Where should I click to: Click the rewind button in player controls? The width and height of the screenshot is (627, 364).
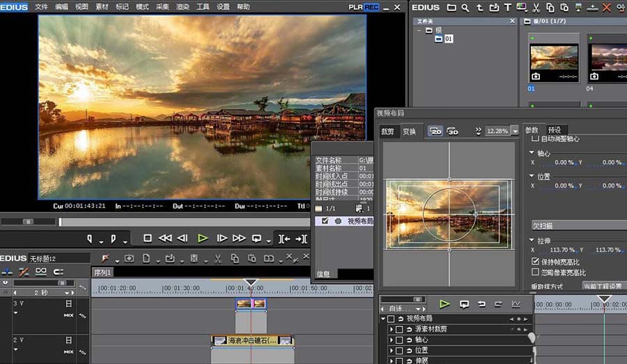coord(165,238)
